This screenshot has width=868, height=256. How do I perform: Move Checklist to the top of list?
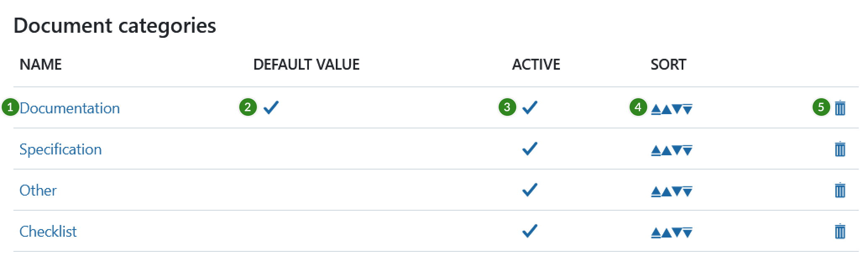pyautogui.click(x=656, y=233)
